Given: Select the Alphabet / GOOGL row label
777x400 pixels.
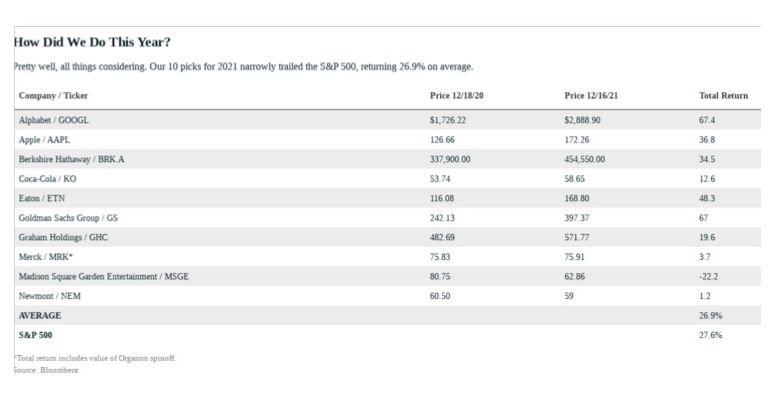Looking at the screenshot, I should pyautogui.click(x=54, y=120).
